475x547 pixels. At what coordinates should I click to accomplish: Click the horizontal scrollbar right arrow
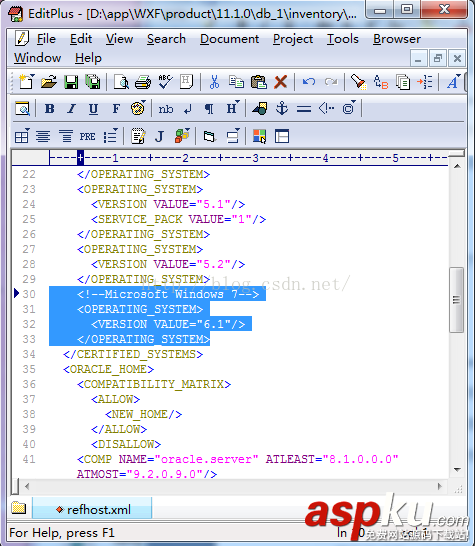click(440, 486)
